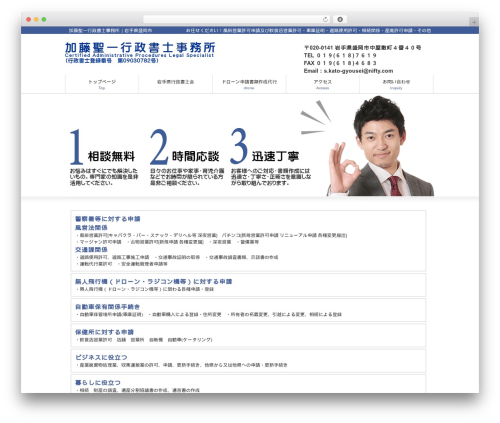This screenshot has width=500, height=423.
Task: Open the 自動車保有関係手続き heading
Action: 107,307
